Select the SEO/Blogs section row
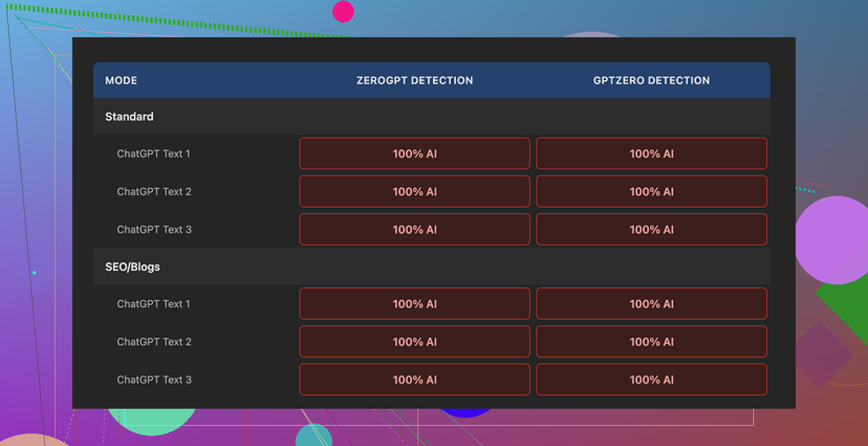 tap(133, 267)
